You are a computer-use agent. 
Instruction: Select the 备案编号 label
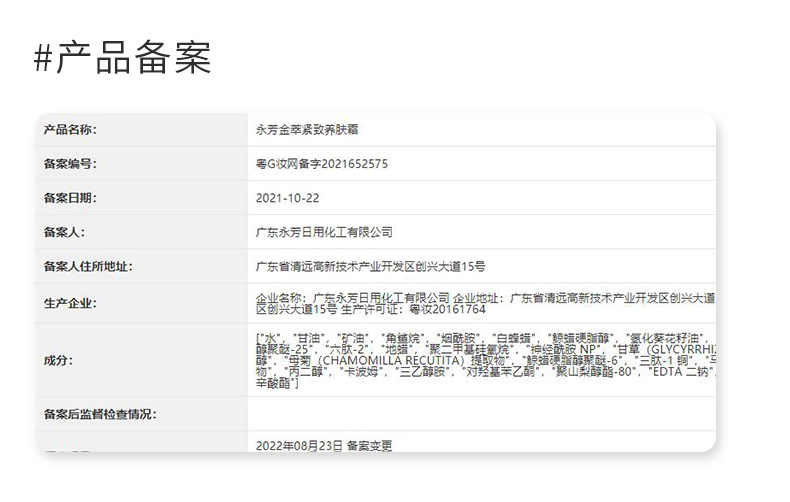70,164
